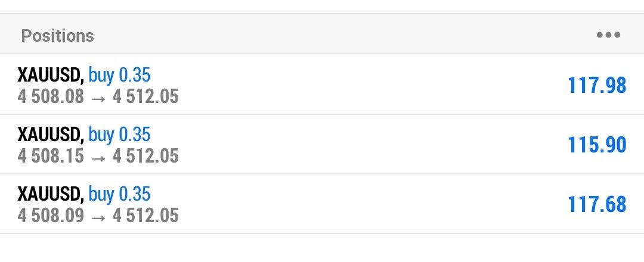Open the Positions three-dot options menu
The image size is (644, 262).
click(x=608, y=35)
